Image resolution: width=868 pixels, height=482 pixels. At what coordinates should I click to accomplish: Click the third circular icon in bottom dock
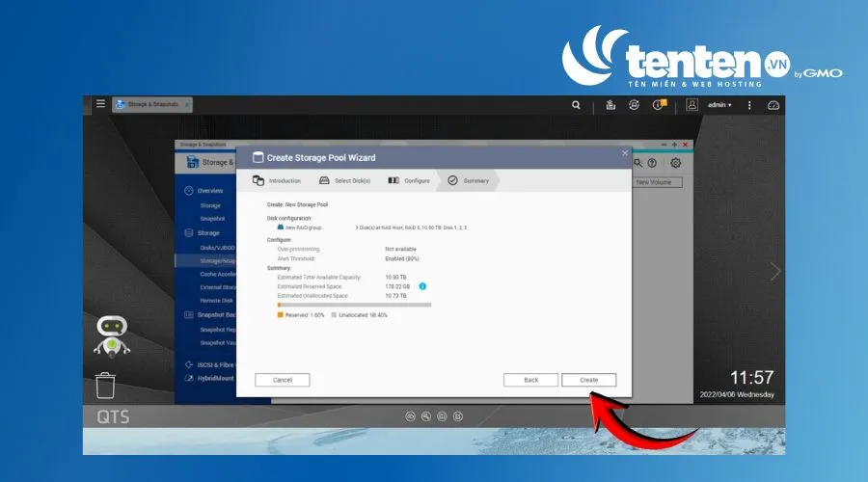pyautogui.click(x=442, y=416)
